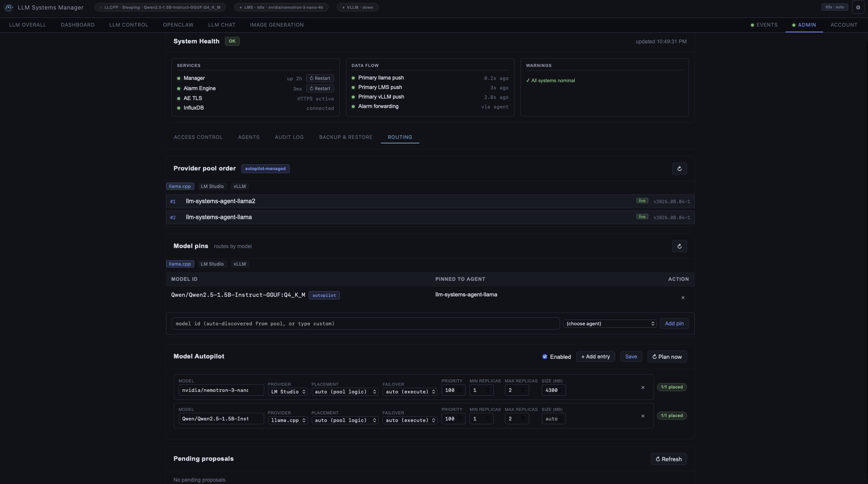Click the 60s auto refresh indicator
Screen dimensions: 868x484
pyautogui.click(x=835, y=7)
